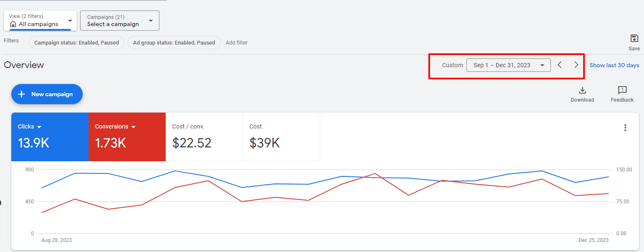Screen dimensions: 644x252
Task: Change the Conversions metric via its dropdown arrow
Action: click(133, 127)
